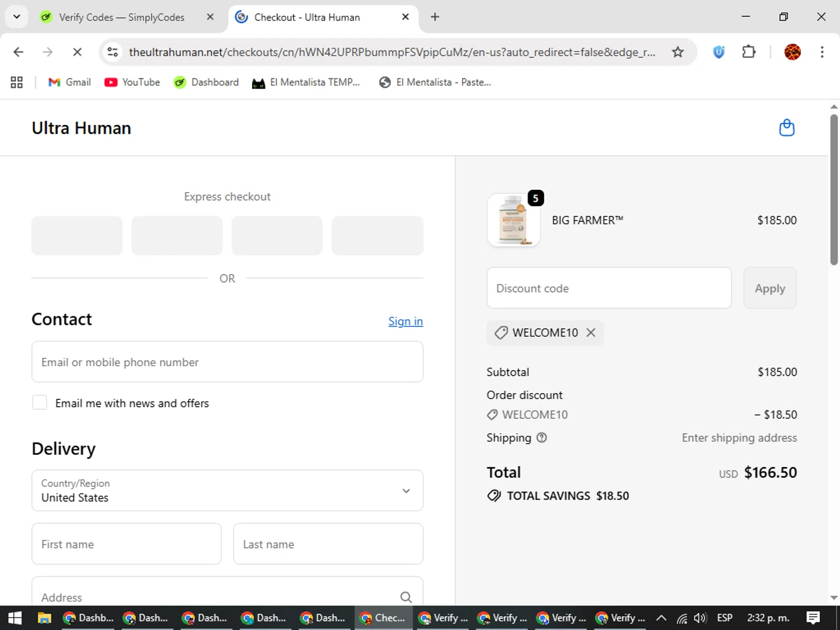The image size is (840, 630).
Task: Open Chrome three-dot menu
Action: coord(822,52)
